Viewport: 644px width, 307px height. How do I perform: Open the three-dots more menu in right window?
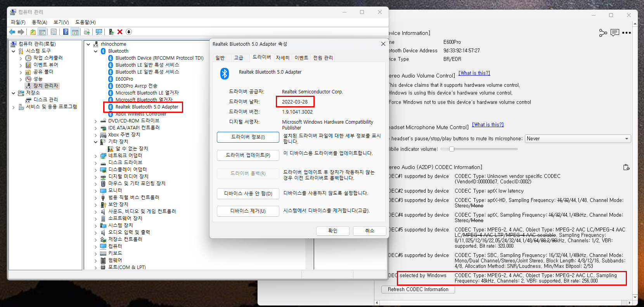point(626,33)
